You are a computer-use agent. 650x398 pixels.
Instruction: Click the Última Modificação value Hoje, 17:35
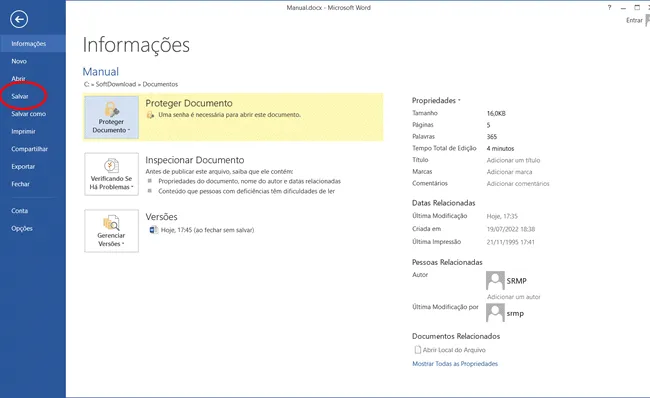pyautogui.click(x=502, y=216)
